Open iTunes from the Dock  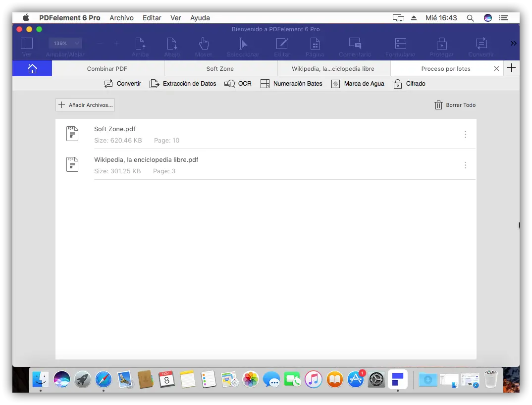(313, 379)
